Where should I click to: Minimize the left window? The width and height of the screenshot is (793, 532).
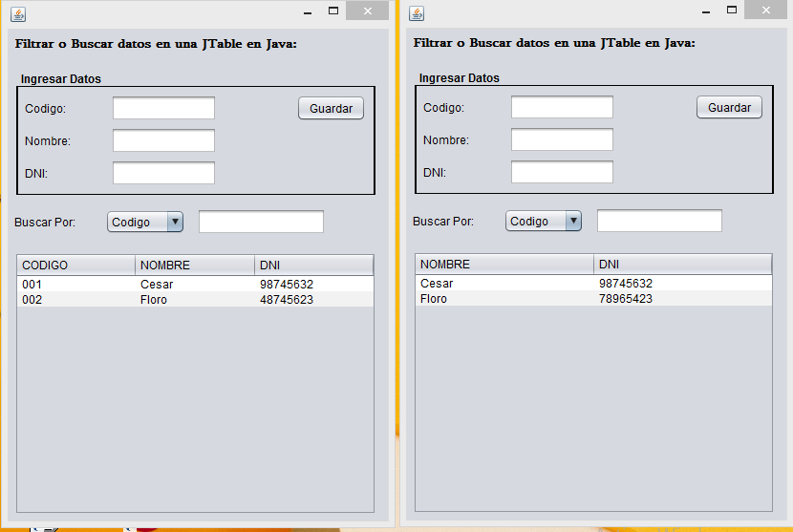point(308,11)
